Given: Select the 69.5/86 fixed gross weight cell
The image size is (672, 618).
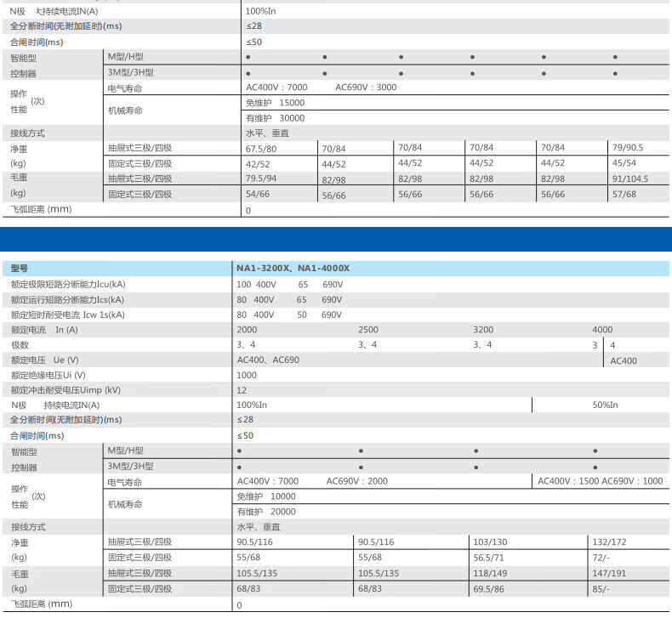Looking at the screenshot, I should tap(490, 589).
